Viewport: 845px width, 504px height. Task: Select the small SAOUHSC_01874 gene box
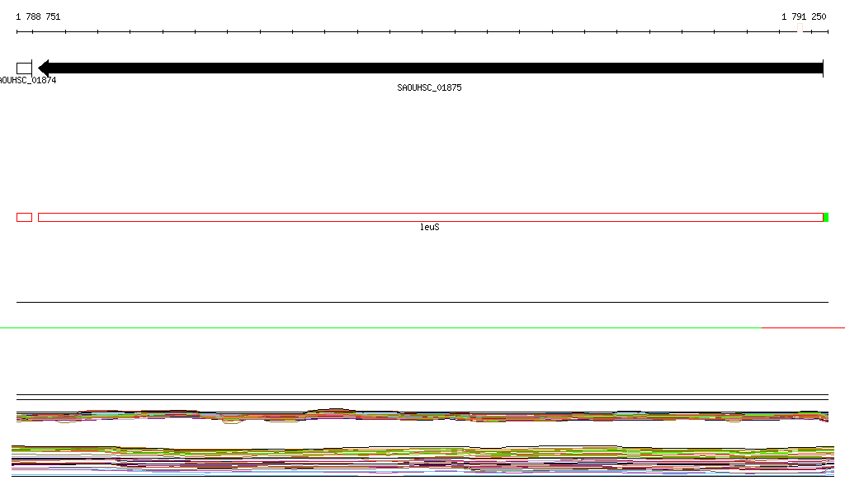click(24, 68)
